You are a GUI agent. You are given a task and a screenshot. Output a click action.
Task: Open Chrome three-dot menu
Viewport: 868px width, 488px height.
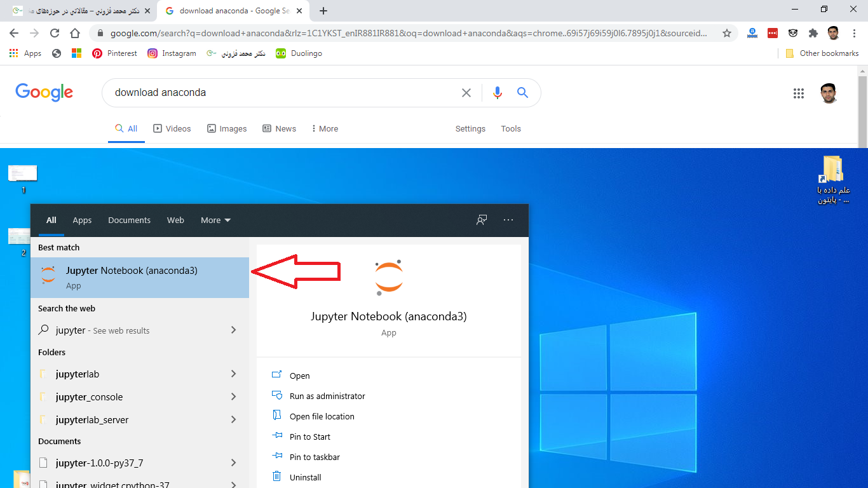click(854, 33)
